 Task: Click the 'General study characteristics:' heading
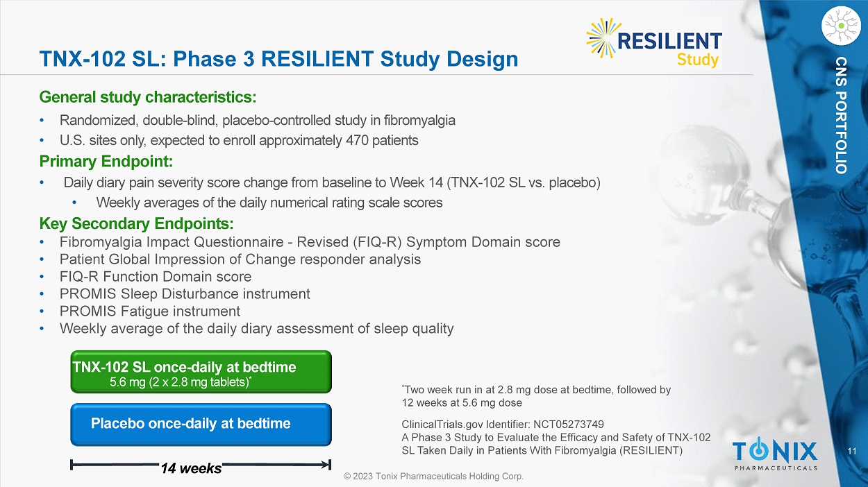148,96
